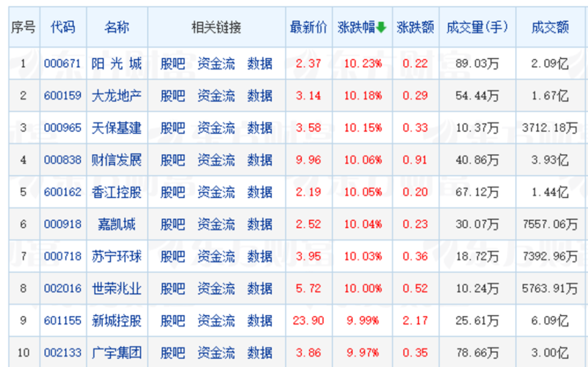Open stock code 000718

tap(63, 256)
